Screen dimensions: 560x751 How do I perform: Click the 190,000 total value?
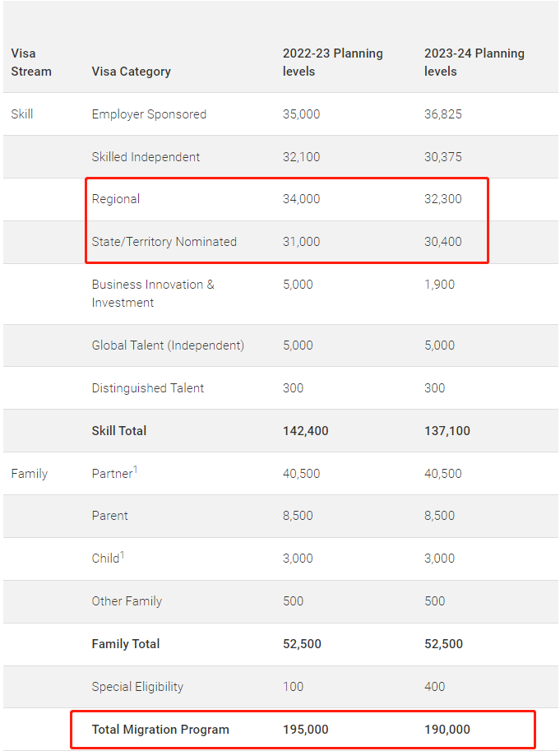447,729
